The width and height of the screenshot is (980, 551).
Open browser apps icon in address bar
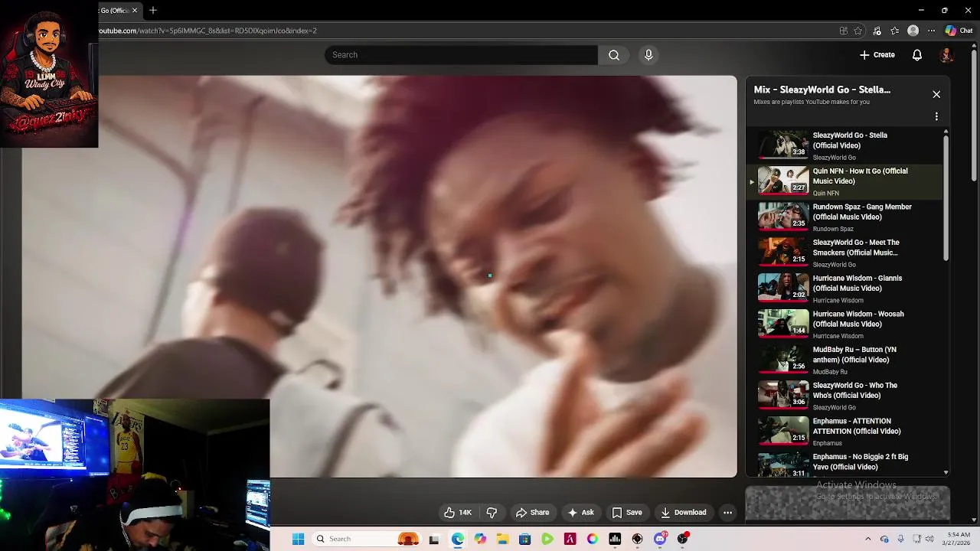click(843, 31)
